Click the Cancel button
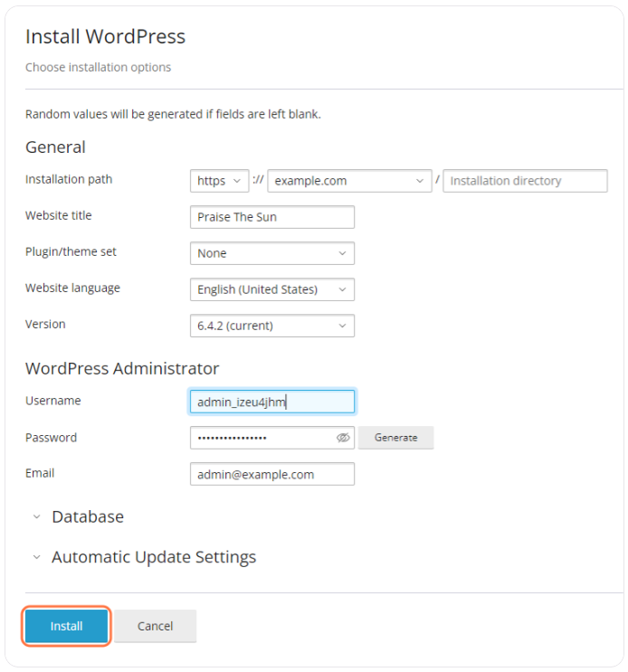 (x=155, y=626)
